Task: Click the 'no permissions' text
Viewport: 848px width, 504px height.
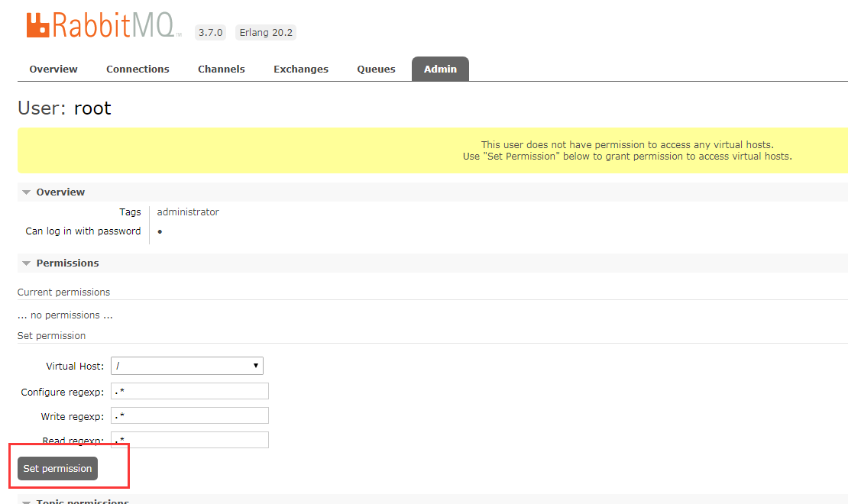Action: coord(65,315)
